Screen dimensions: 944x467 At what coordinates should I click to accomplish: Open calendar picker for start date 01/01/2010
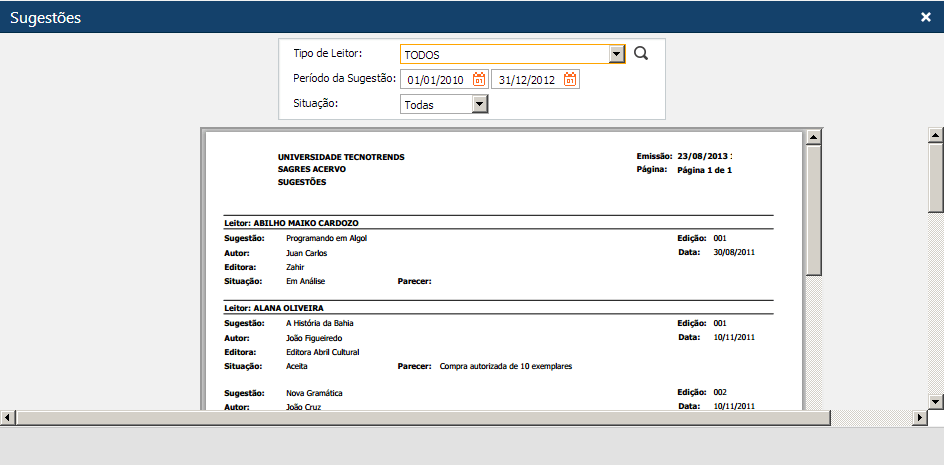click(x=479, y=80)
